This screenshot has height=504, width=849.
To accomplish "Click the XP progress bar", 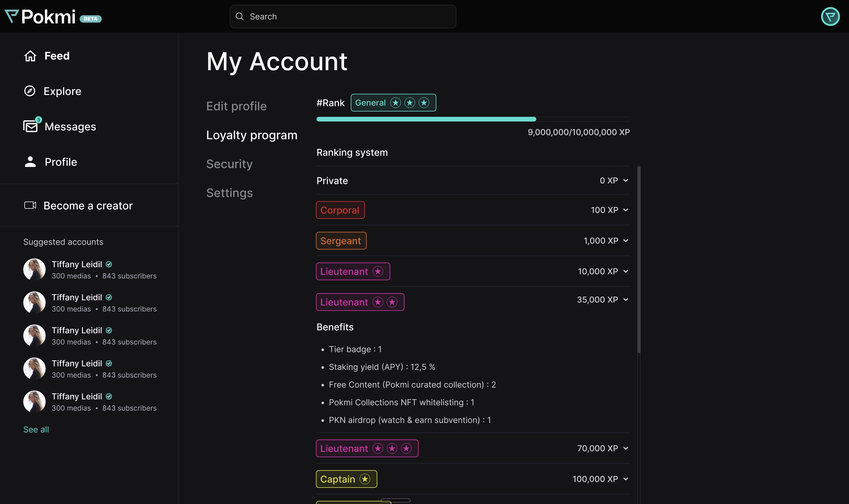I will 473,119.
